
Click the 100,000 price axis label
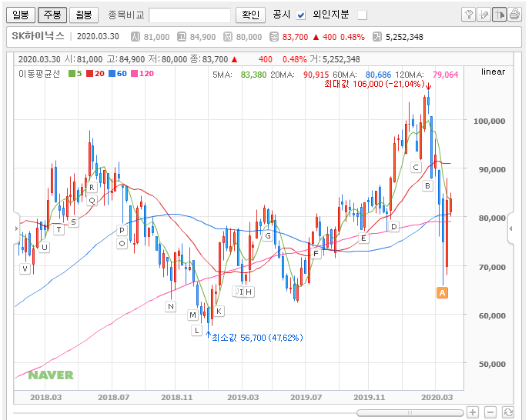(x=489, y=121)
